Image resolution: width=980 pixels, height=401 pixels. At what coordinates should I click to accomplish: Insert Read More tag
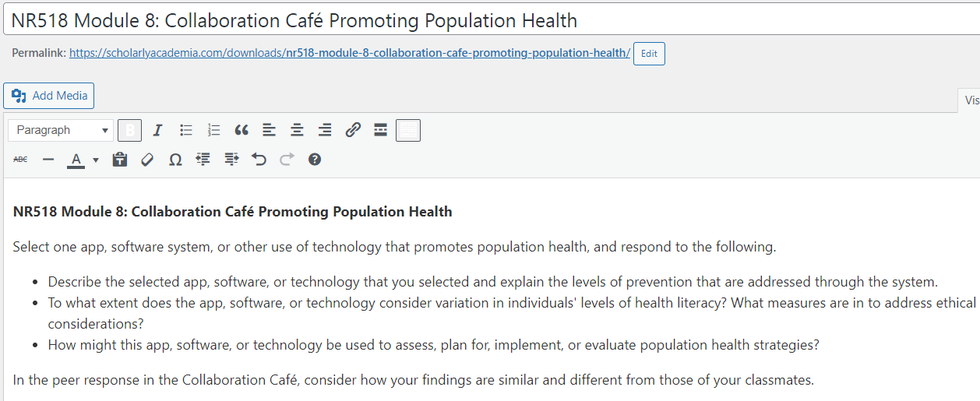point(381,130)
